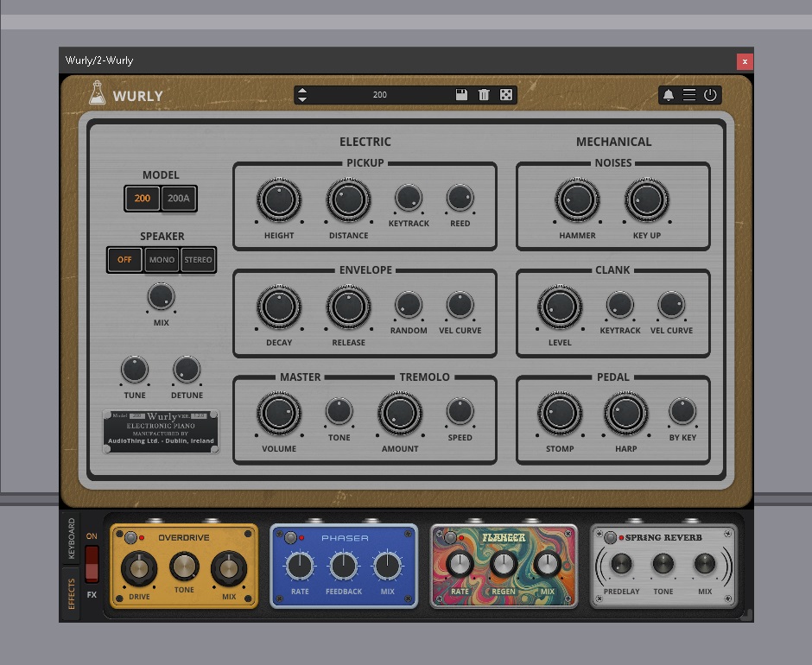Viewport: 812px width, 665px height.
Task: Click the pedal BY KEY knob
Action: click(682, 412)
